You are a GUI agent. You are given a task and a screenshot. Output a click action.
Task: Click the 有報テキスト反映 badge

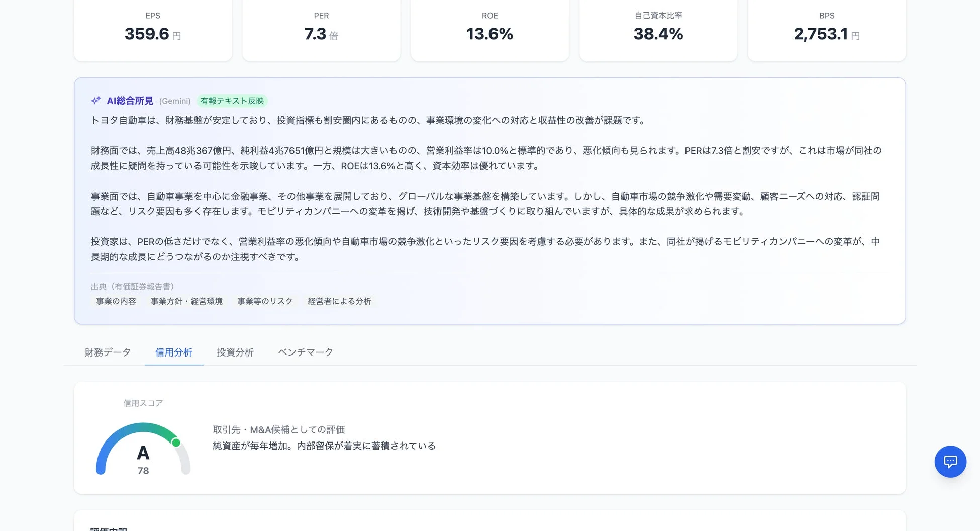pyautogui.click(x=232, y=100)
